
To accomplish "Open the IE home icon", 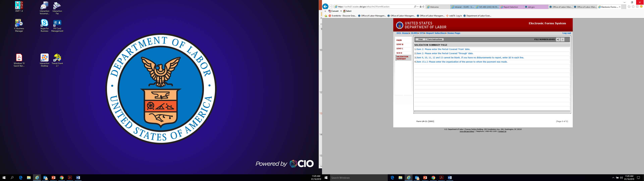I will coord(629,7).
